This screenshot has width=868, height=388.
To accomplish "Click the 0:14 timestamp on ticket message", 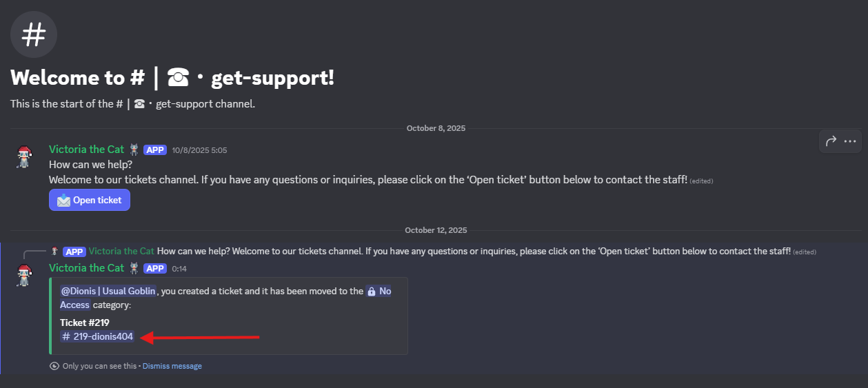I will pos(179,268).
